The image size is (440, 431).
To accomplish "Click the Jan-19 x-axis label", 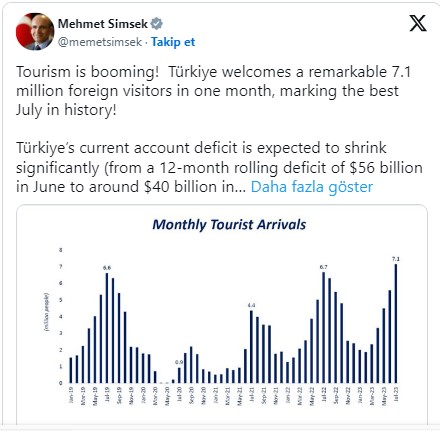I will [71, 395].
